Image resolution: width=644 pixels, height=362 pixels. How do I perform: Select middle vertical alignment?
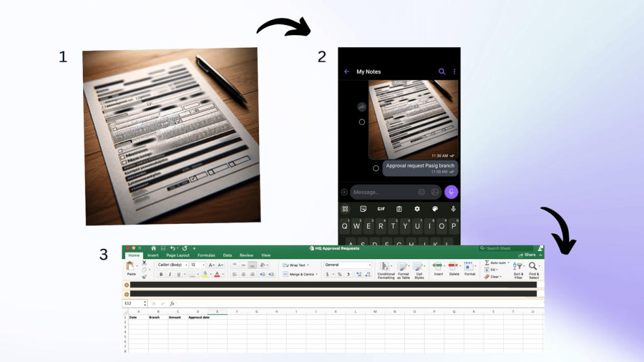tap(243, 265)
